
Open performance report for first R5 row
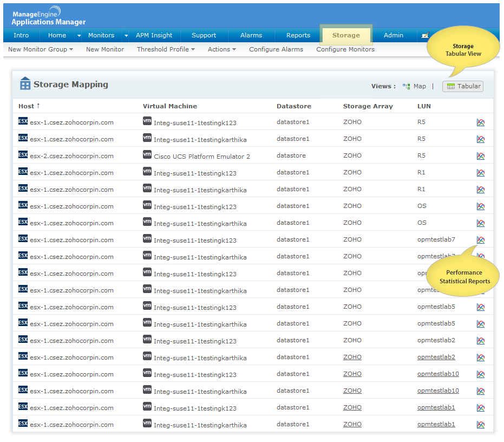coord(480,122)
